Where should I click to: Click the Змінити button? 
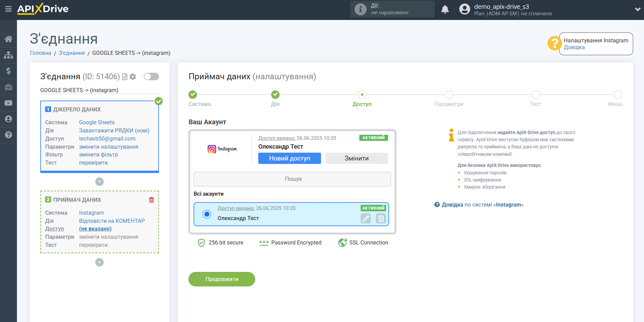tap(357, 158)
